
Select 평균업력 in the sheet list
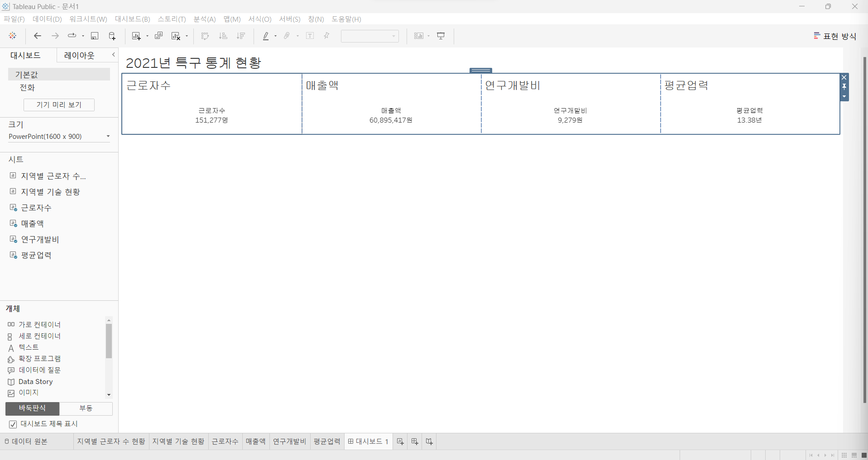point(36,255)
